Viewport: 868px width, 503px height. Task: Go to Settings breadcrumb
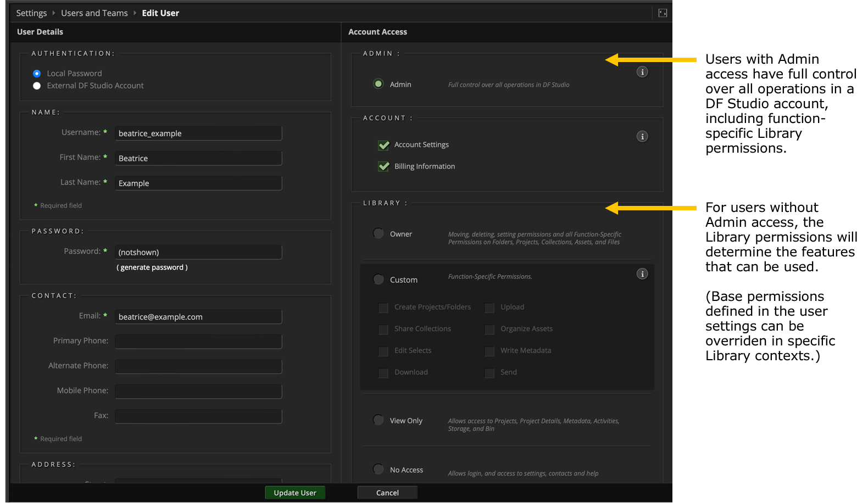[x=31, y=13]
